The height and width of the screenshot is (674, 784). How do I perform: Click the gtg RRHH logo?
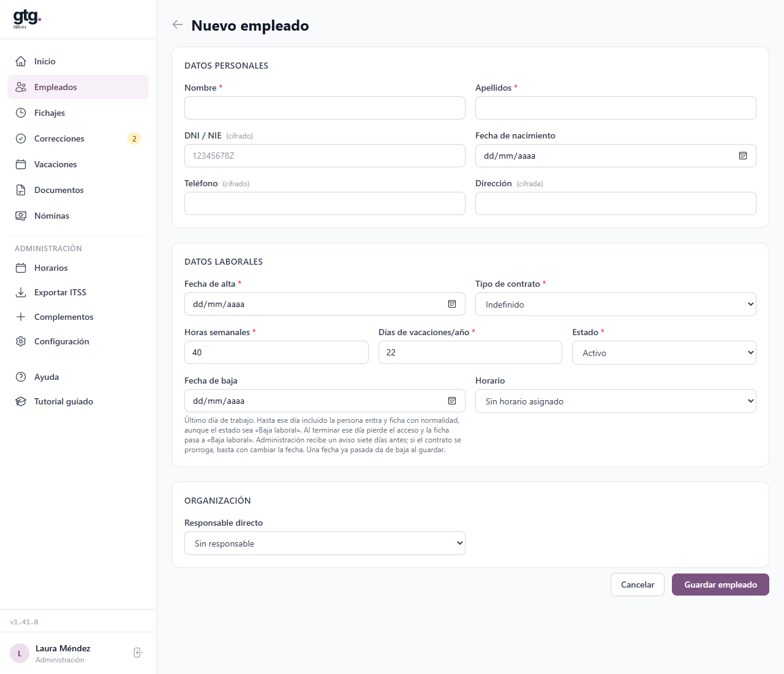click(x=27, y=19)
